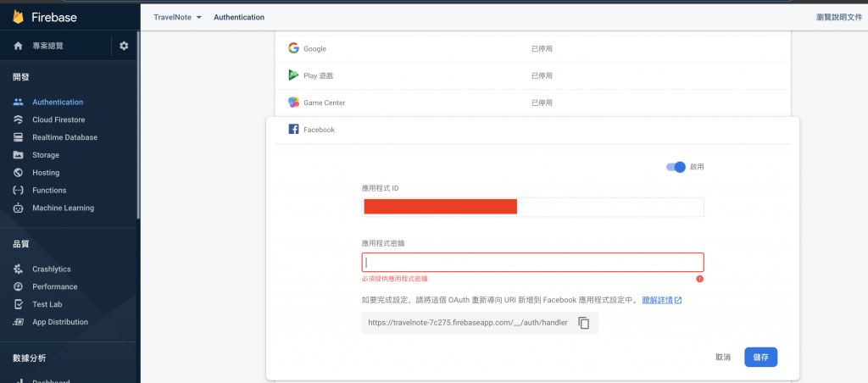This screenshot has width=868, height=383.
Task: Focus the 應用程式密鑰 secret field
Action: (x=532, y=263)
